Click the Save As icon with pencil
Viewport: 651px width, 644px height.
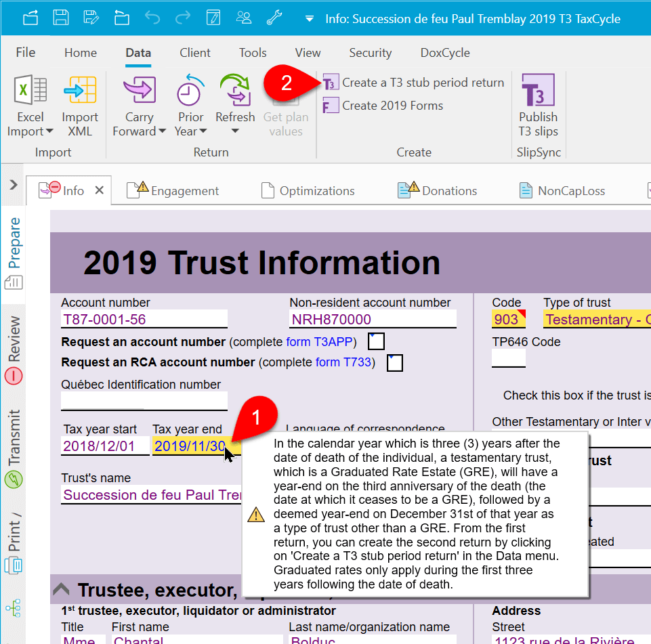91,18
